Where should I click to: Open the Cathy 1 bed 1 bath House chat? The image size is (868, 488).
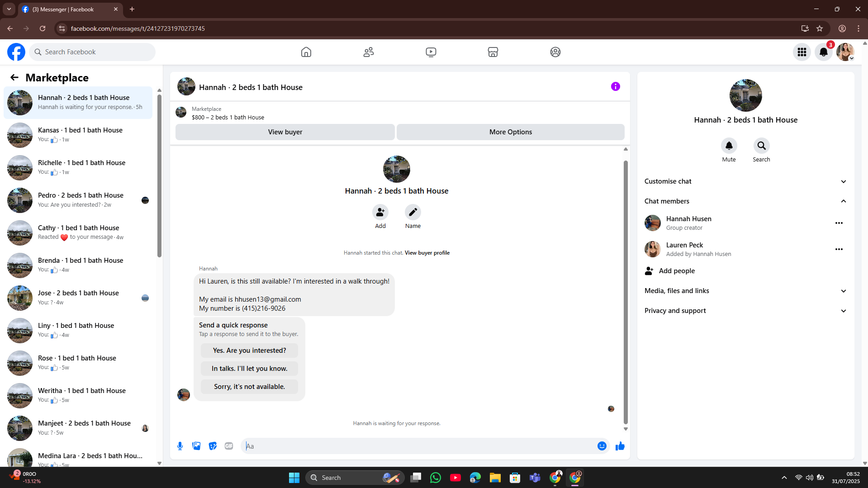(78, 233)
